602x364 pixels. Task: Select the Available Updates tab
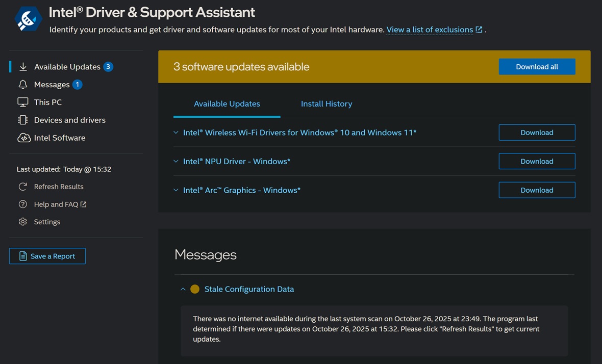[x=227, y=104]
